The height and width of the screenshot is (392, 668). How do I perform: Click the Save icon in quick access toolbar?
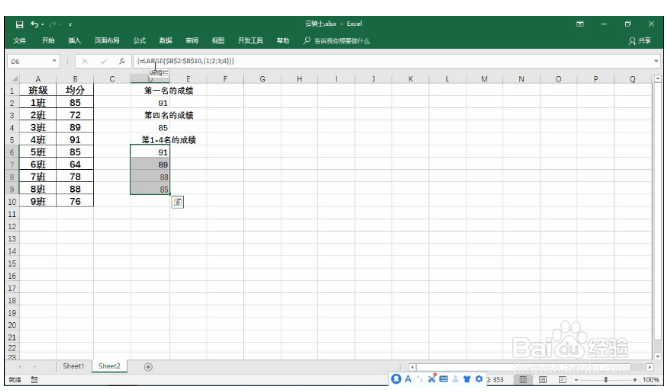point(19,25)
